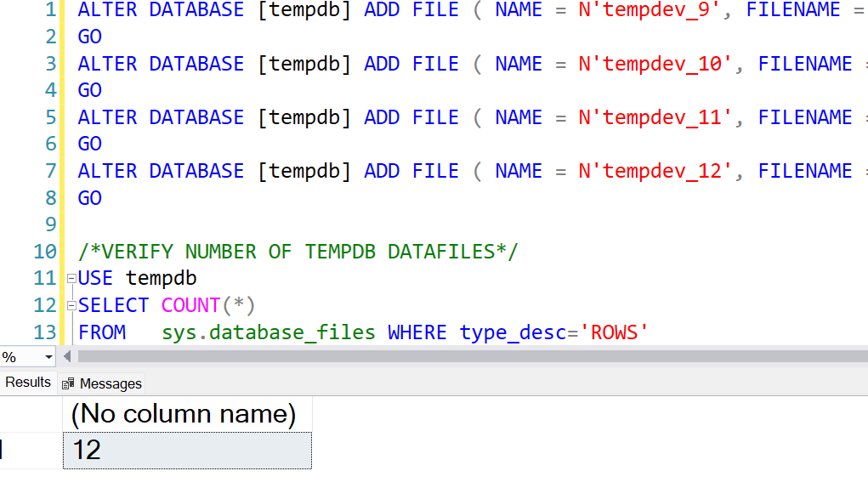Open the zoom percentage dropdown
Screen dimensions: 868x488
click(48, 357)
